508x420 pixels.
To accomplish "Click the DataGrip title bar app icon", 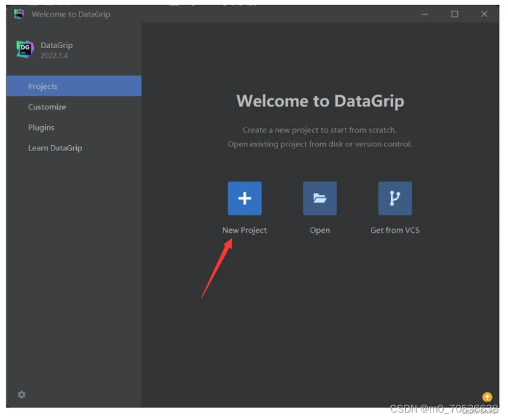I will coord(19,14).
